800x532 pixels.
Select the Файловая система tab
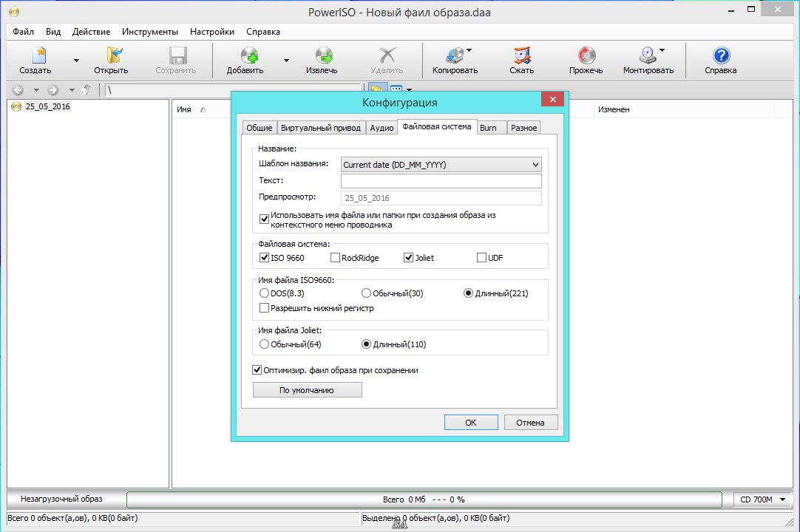437,126
